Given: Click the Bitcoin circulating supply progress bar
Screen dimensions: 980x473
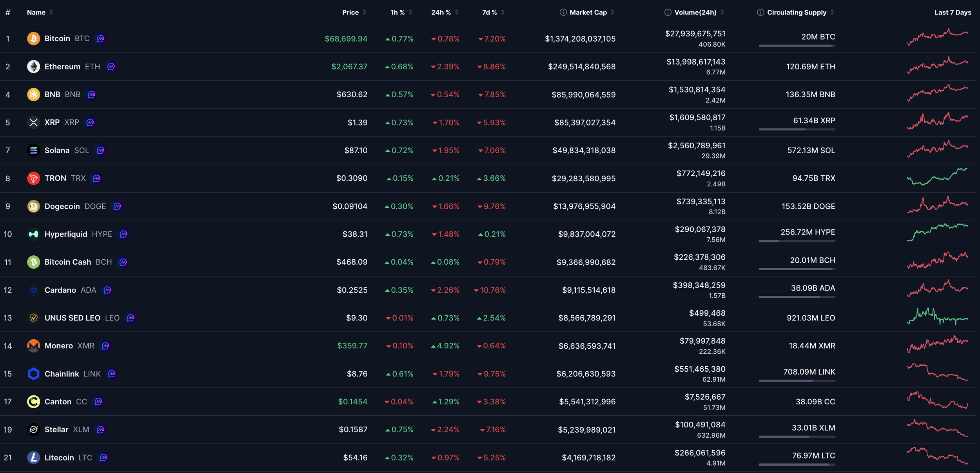Looking at the screenshot, I should pyautogui.click(x=797, y=45).
